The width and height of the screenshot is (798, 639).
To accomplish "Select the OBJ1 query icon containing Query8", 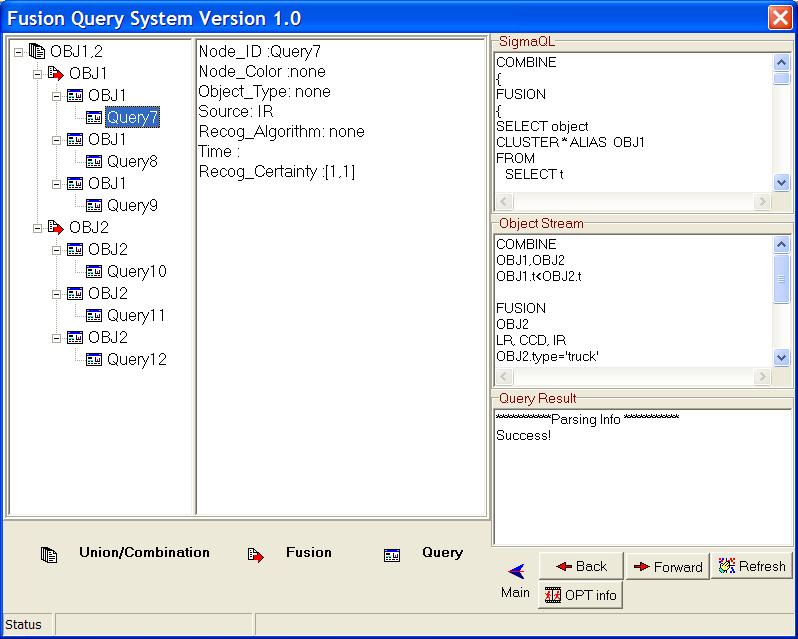I will [x=75, y=139].
